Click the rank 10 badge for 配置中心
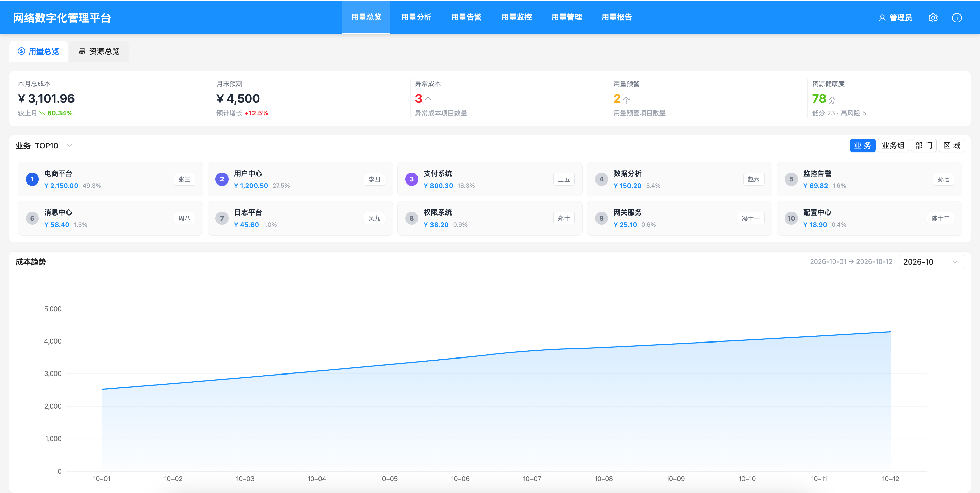This screenshot has height=493, width=980. point(791,218)
